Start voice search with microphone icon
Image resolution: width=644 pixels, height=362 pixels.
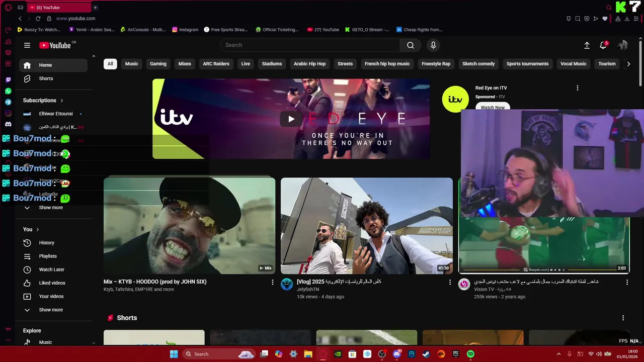pyautogui.click(x=433, y=45)
